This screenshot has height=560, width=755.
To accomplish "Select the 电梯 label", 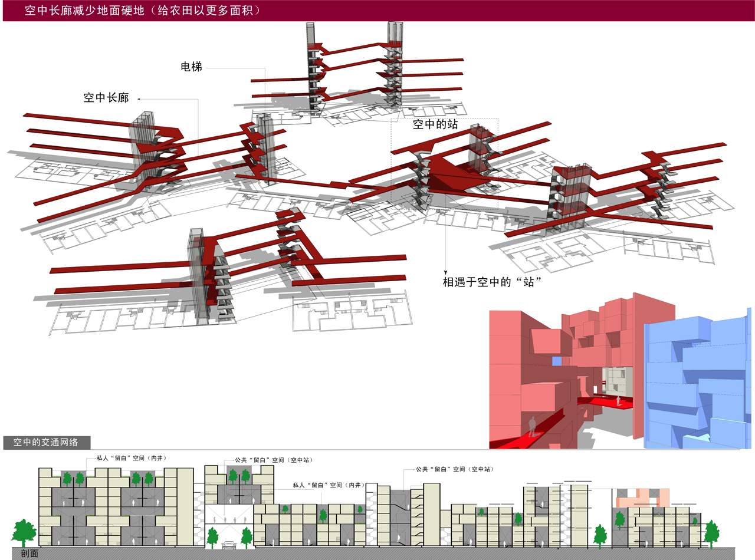I will click(191, 67).
